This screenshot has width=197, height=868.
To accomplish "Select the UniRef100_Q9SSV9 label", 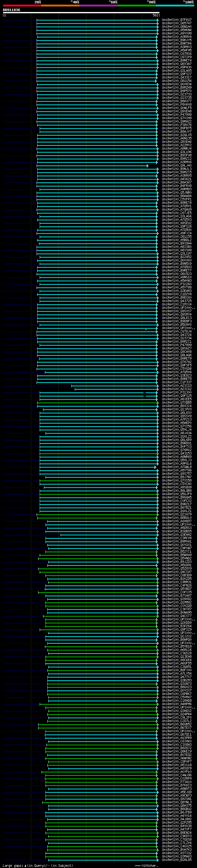I will (x=176, y=416).
